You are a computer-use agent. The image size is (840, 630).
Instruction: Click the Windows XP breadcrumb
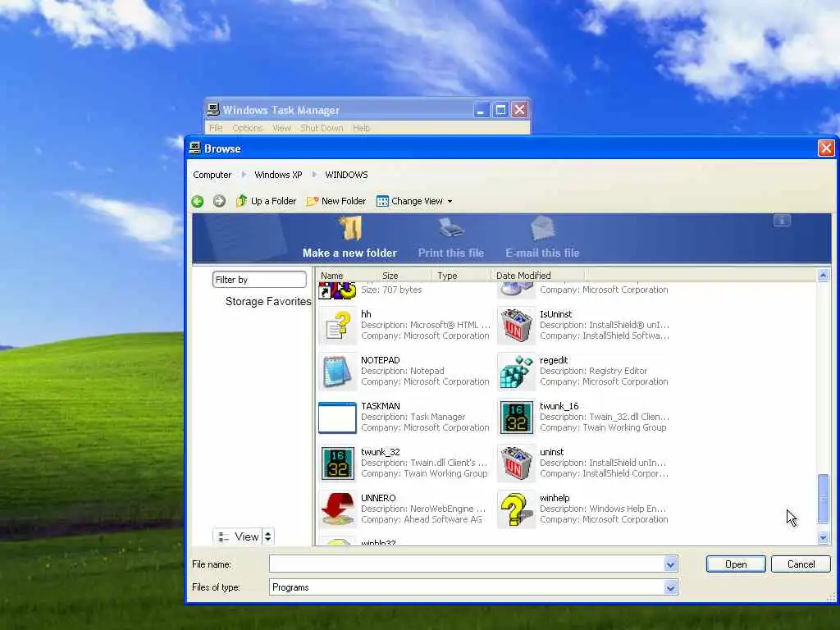[x=278, y=175]
